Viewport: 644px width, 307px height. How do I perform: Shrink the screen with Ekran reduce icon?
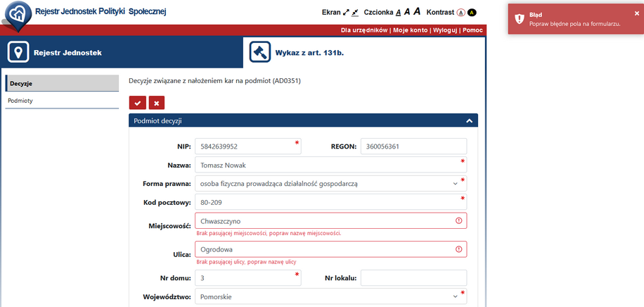pos(355,13)
